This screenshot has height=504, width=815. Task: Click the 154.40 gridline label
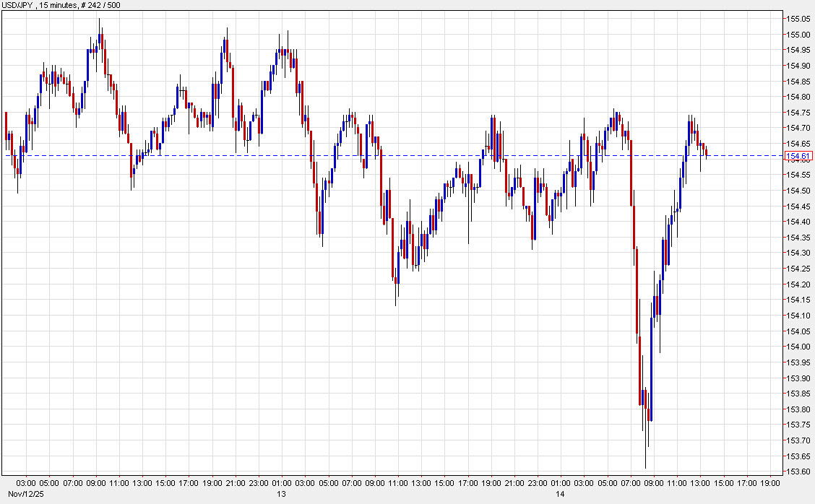click(x=798, y=222)
